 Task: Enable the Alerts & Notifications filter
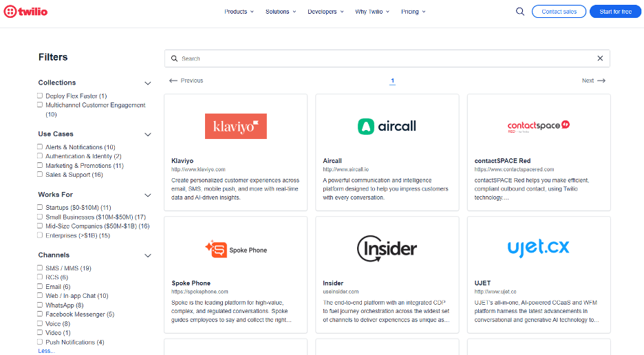40,147
